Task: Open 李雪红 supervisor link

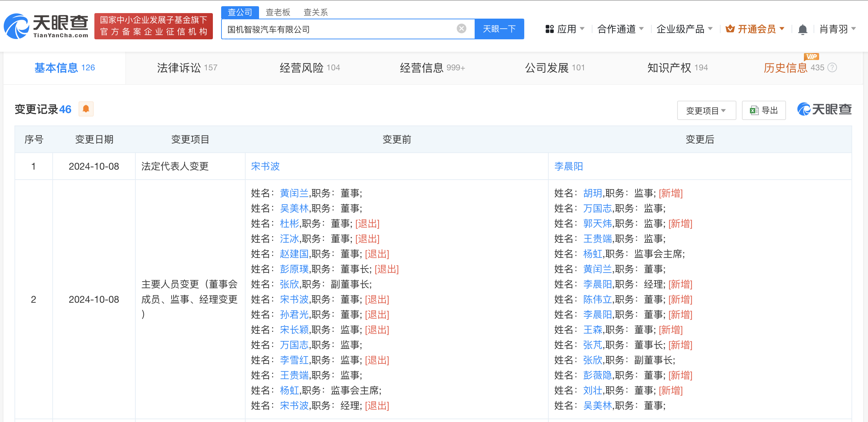Action: coord(294,360)
